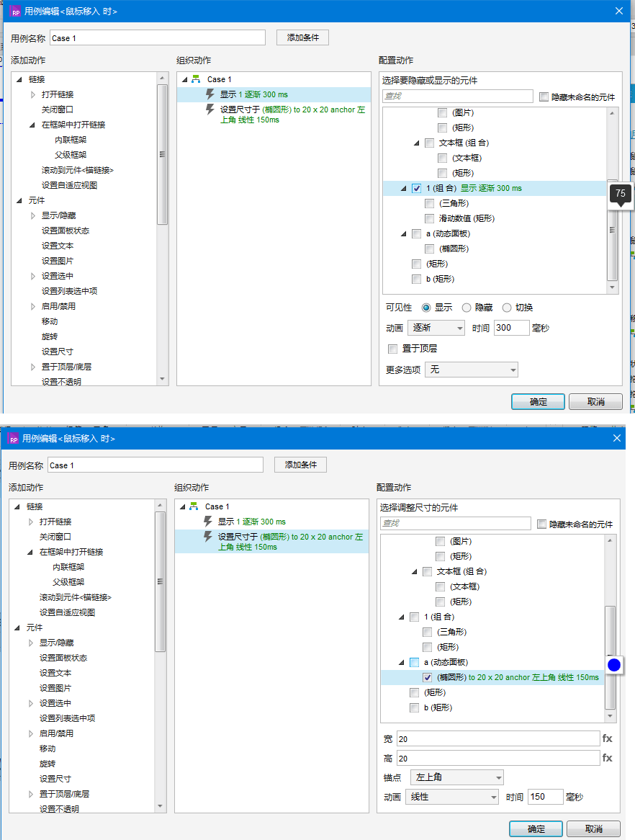Select the 隐藏 visibility radio button
Viewport: 635px width, 840px height.
click(467, 308)
